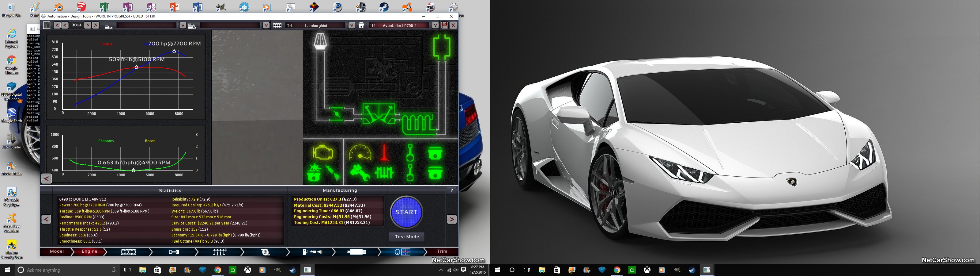Click the Test Mode button
The image size is (980, 276).
coord(407,237)
